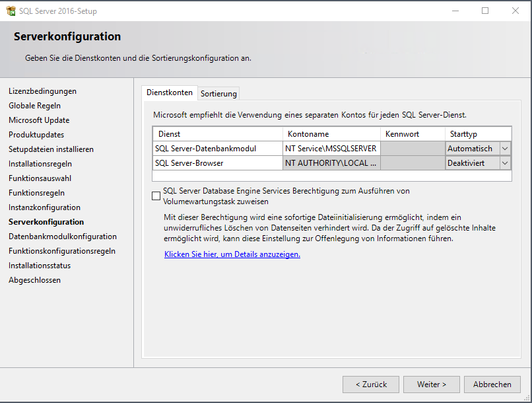Open the 'Klicken Sie hier' details link
532x403 pixels.
[232, 254]
